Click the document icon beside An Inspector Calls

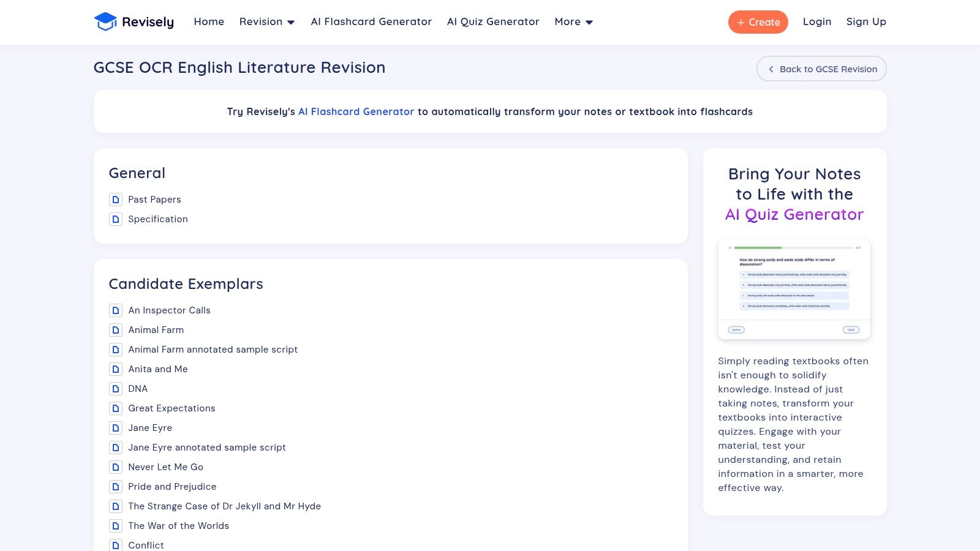[x=116, y=310]
